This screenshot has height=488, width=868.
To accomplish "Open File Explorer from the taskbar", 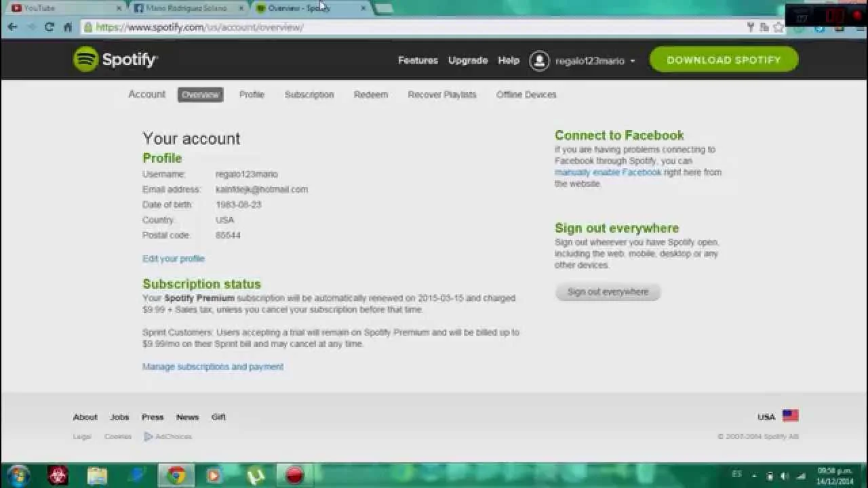I will (x=98, y=475).
